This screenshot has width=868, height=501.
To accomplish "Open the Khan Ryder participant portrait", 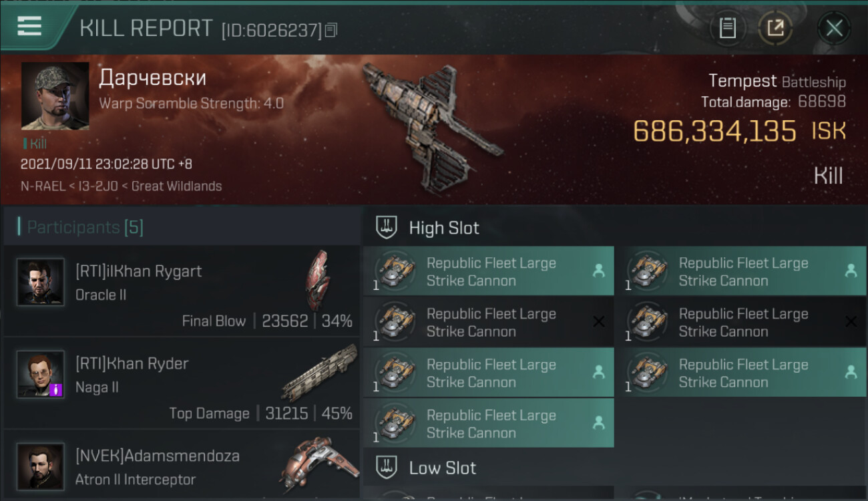I will pos(41,375).
